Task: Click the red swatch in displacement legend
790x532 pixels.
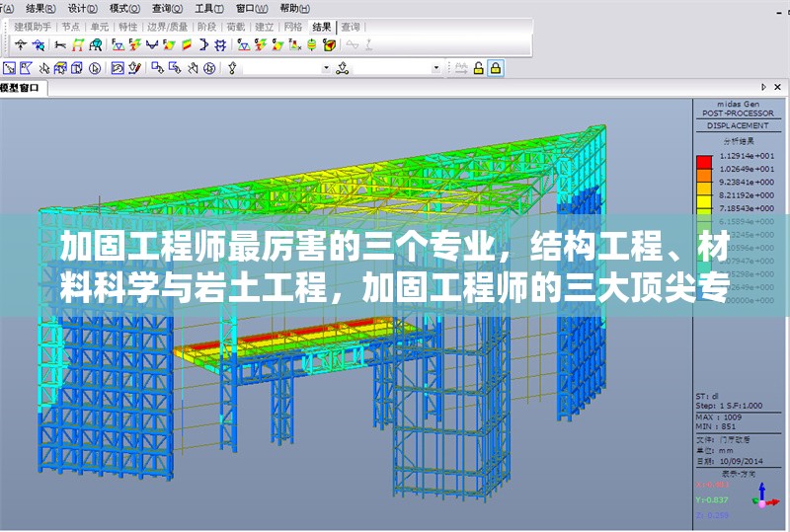Action: coord(704,158)
